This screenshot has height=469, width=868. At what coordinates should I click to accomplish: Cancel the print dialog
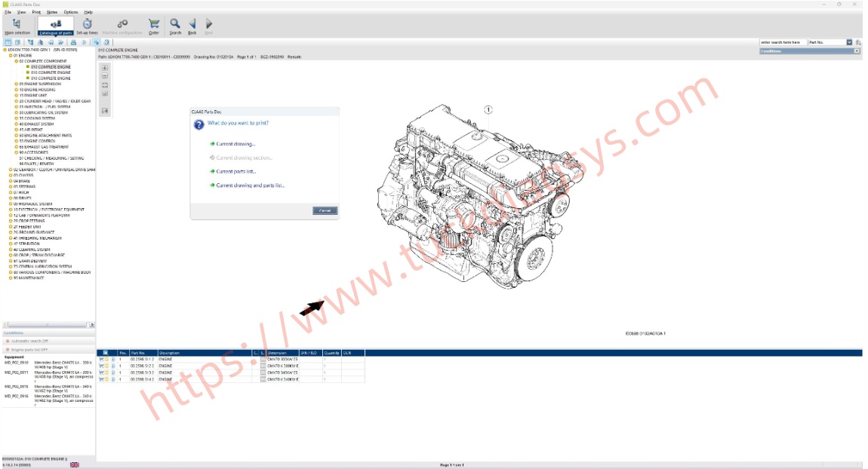(x=325, y=210)
